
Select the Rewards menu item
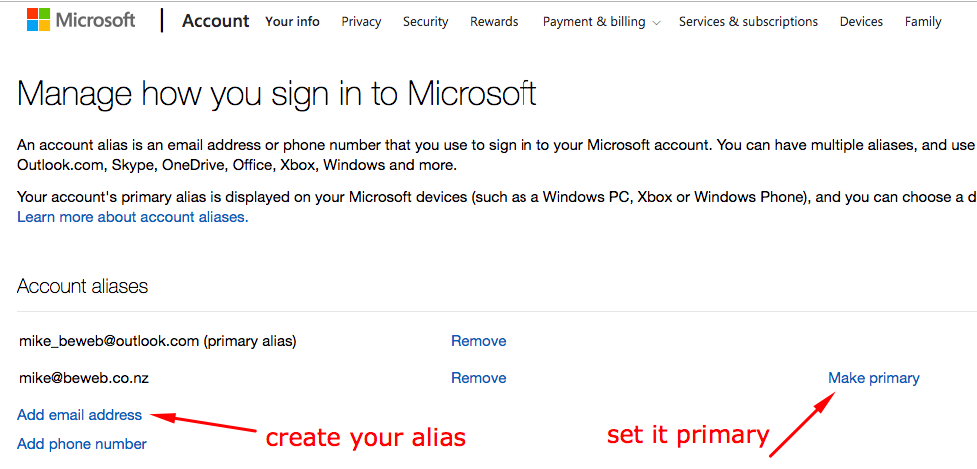coord(493,22)
